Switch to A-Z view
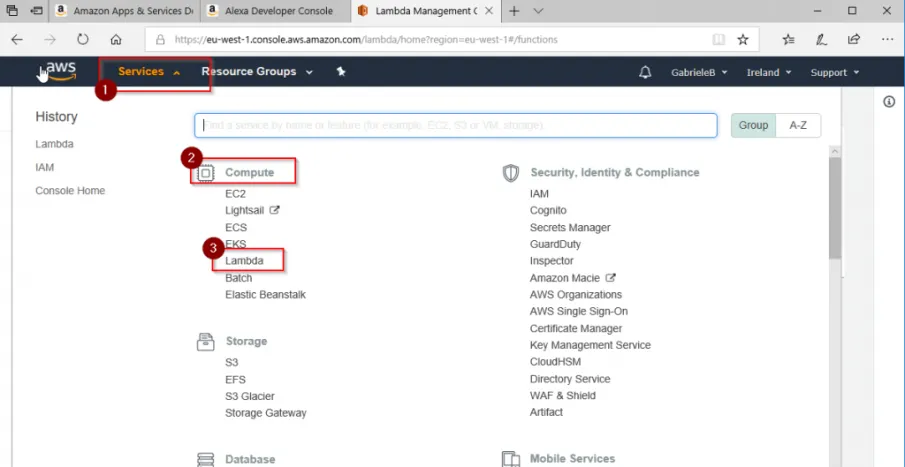This screenshot has height=467, width=905. pyautogui.click(x=798, y=125)
